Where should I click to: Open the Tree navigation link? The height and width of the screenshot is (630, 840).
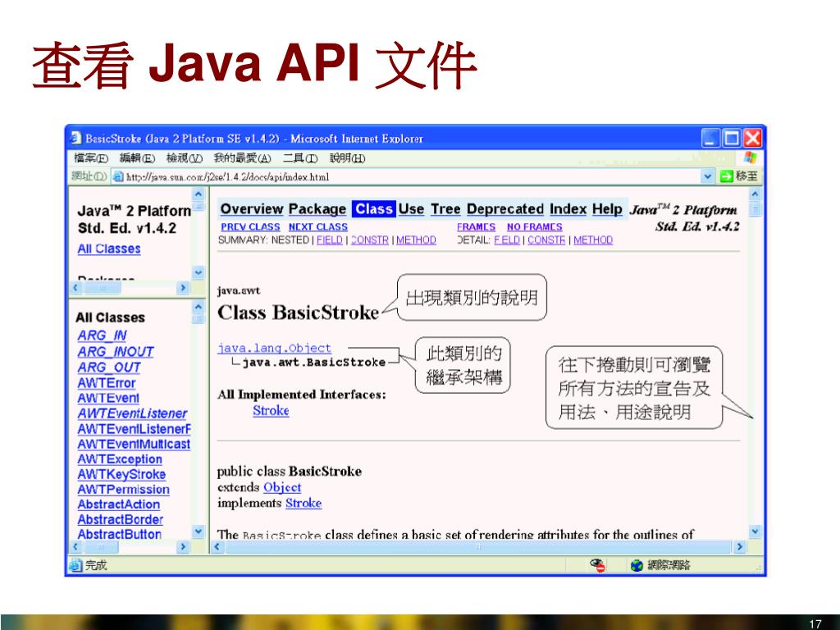[445, 209]
